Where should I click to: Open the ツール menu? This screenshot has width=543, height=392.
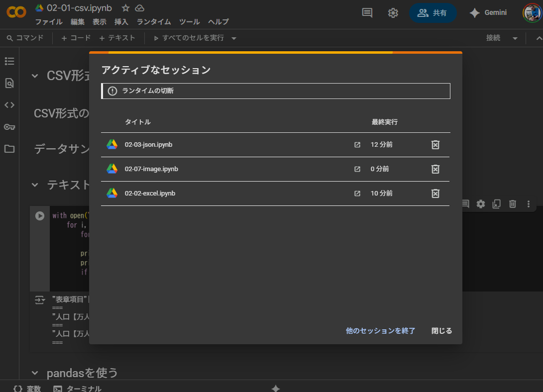(189, 22)
